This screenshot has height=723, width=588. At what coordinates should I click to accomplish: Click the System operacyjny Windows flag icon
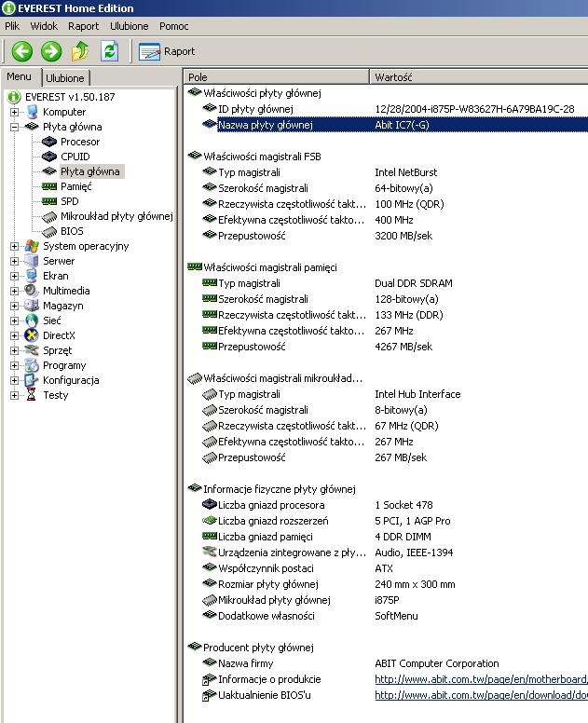click(x=32, y=246)
